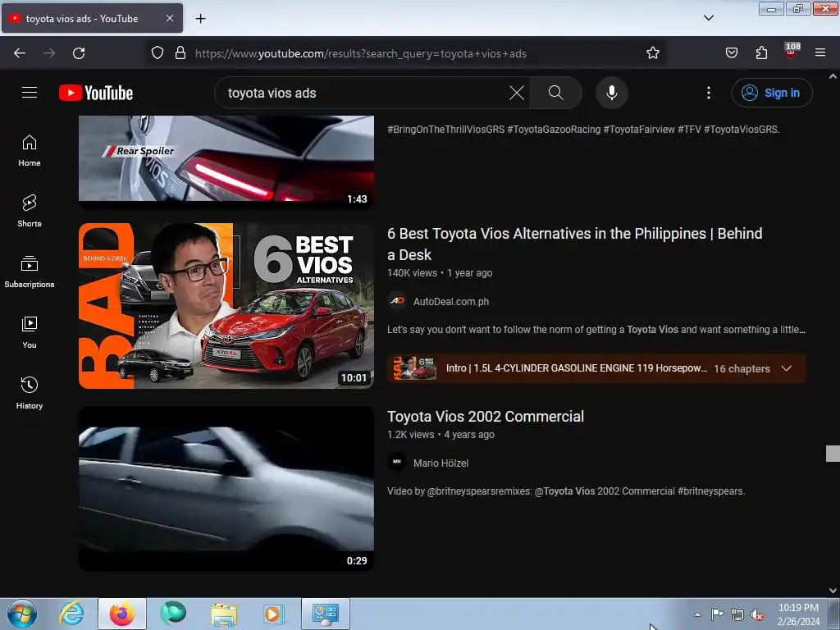Viewport: 840px width, 630px height.
Task: Open History in the sidebar
Action: (30, 393)
